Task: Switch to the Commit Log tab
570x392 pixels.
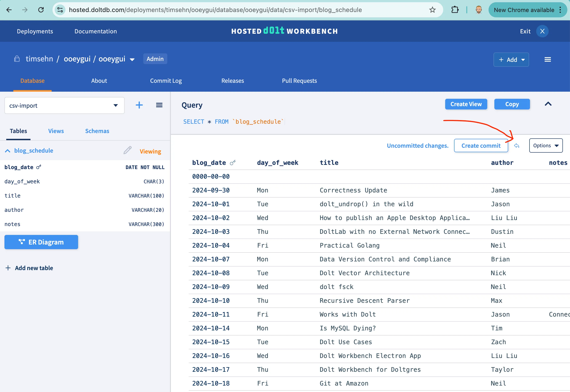Action: point(166,81)
